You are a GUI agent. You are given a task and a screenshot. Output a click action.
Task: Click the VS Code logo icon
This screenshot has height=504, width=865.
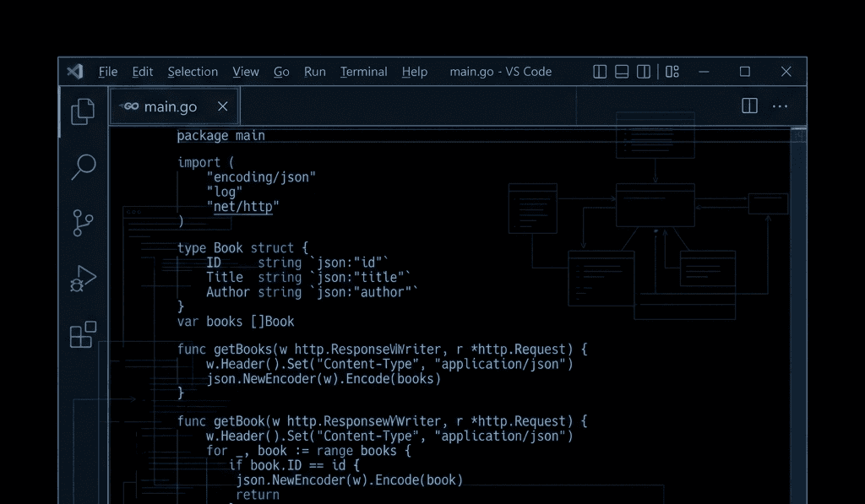pyautogui.click(x=75, y=72)
